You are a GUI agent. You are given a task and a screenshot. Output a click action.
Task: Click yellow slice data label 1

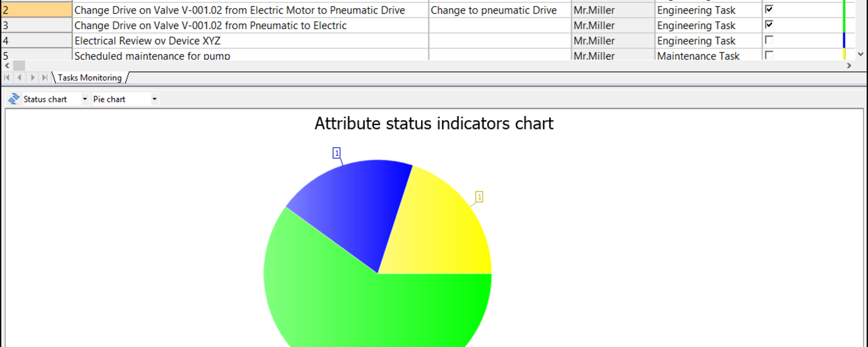479,197
